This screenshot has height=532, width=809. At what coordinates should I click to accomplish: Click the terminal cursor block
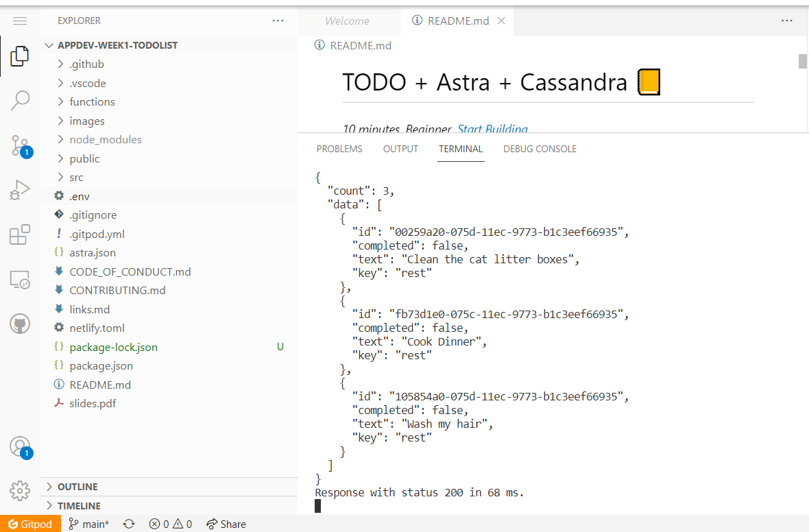(318, 506)
